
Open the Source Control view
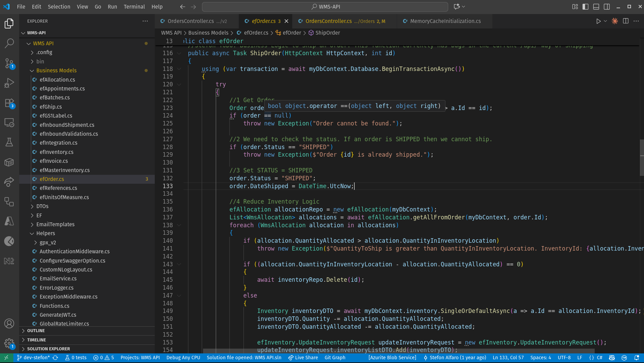point(9,63)
